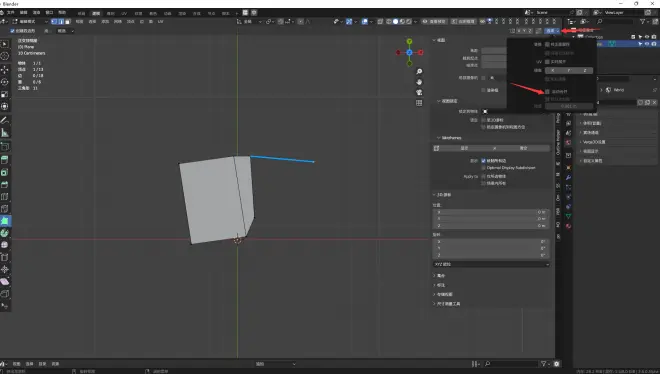This screenshot has width=660, height=374.
Task: Open Modifiers wrench properties tab
Action: [568, 178]
